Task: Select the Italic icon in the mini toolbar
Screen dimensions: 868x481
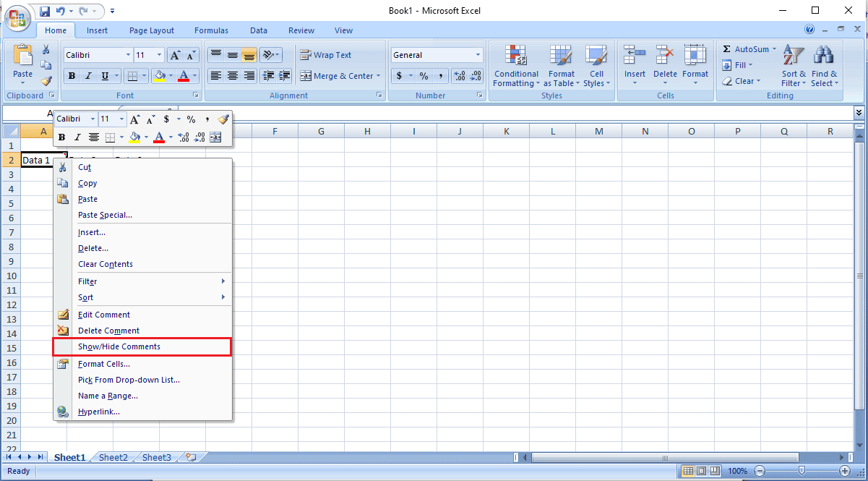Action: point(77,136)
